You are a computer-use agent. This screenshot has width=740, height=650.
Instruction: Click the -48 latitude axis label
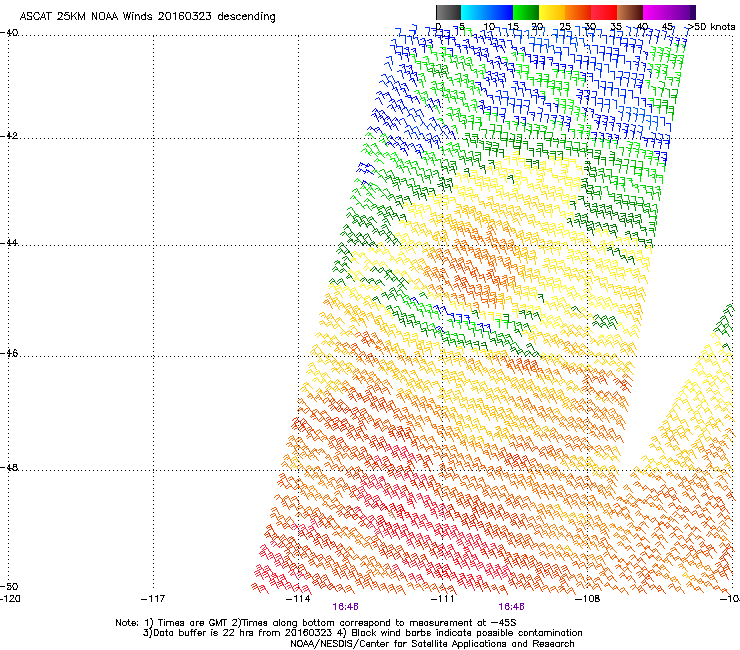click(x=9, y=467)
